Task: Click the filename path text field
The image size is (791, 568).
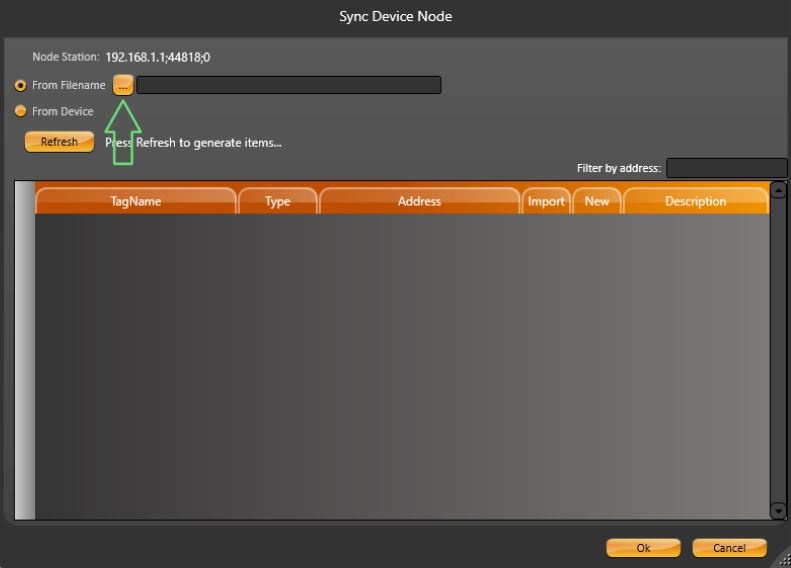Action: coord(288,86)
